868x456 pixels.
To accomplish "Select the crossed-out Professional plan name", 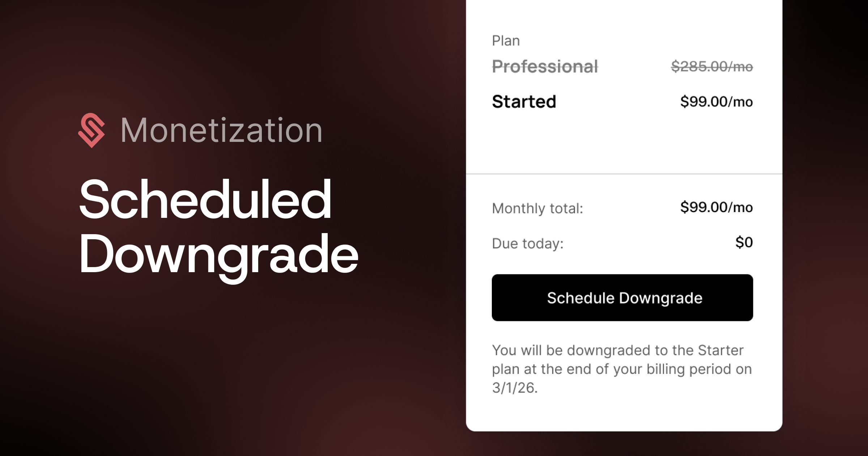I will coord(545,67).
